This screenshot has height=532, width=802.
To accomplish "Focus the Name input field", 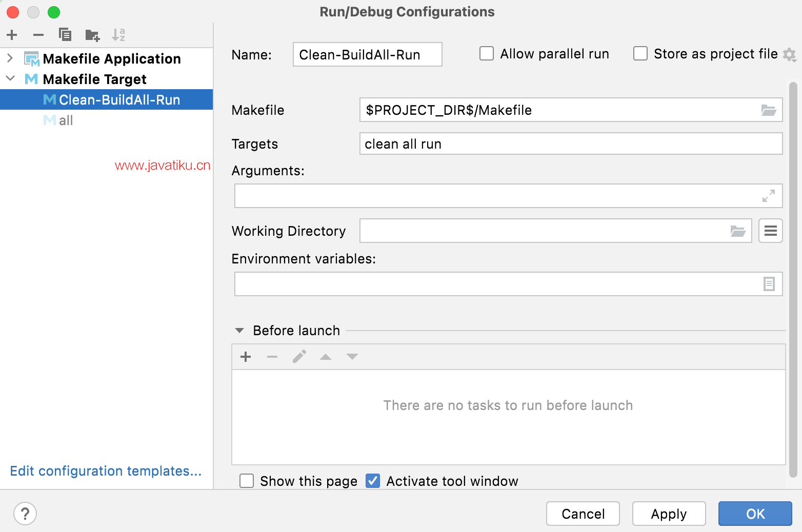I will coord(368,54).
